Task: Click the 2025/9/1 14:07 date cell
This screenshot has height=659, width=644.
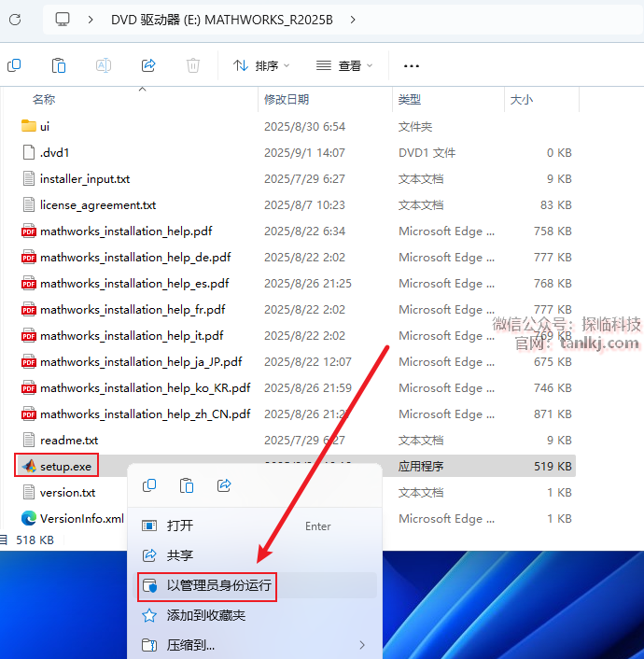Action: (305, 152)
